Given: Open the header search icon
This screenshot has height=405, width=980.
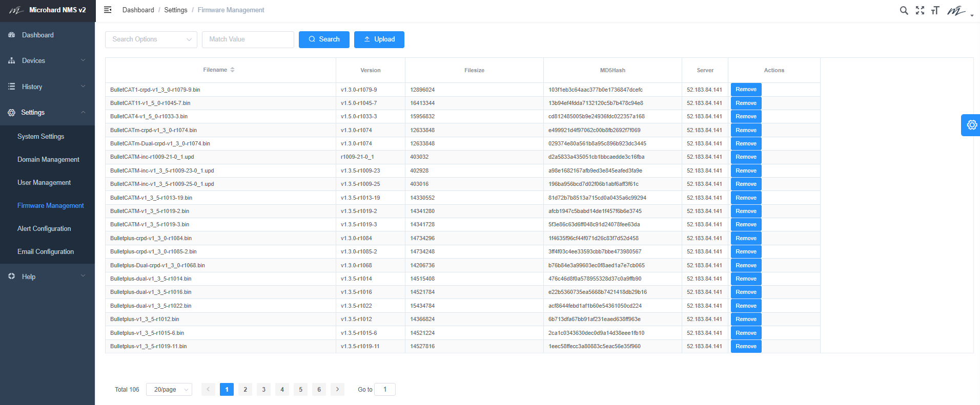Looking at the screenshot, I should coord(904,10).
